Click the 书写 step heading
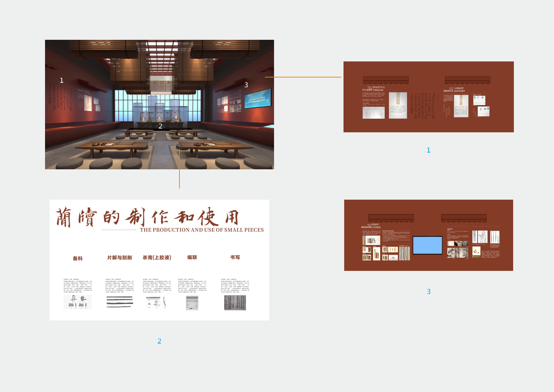Screen dimensions: 554x392 click(235, 257)
